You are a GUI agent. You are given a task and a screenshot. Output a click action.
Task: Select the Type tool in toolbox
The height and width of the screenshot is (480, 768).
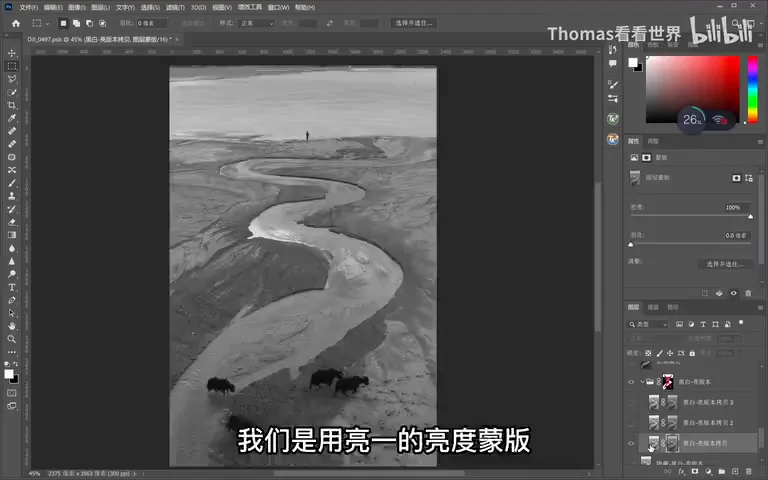(12, 288)
